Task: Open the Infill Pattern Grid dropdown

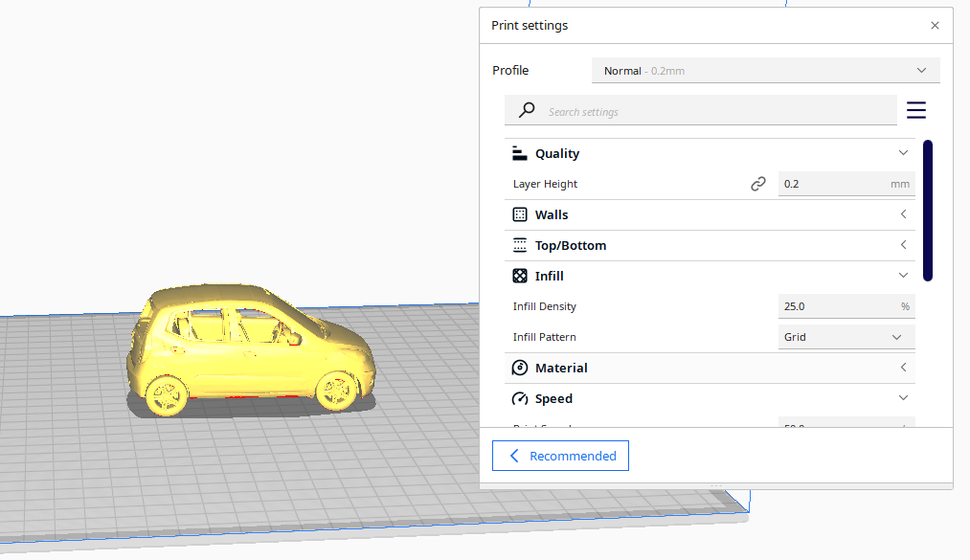Action: [x=846, y=337]
